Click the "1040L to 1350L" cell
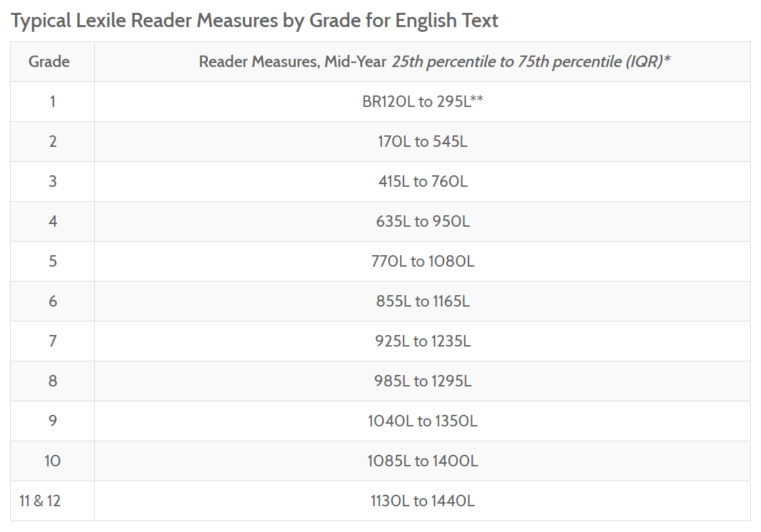The height and width of the screenshot is (532, 761). point(422,421)
